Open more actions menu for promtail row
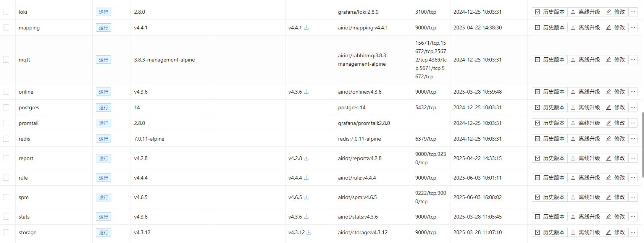The height and width of the screenshot is (243, 644). [633, 123]
